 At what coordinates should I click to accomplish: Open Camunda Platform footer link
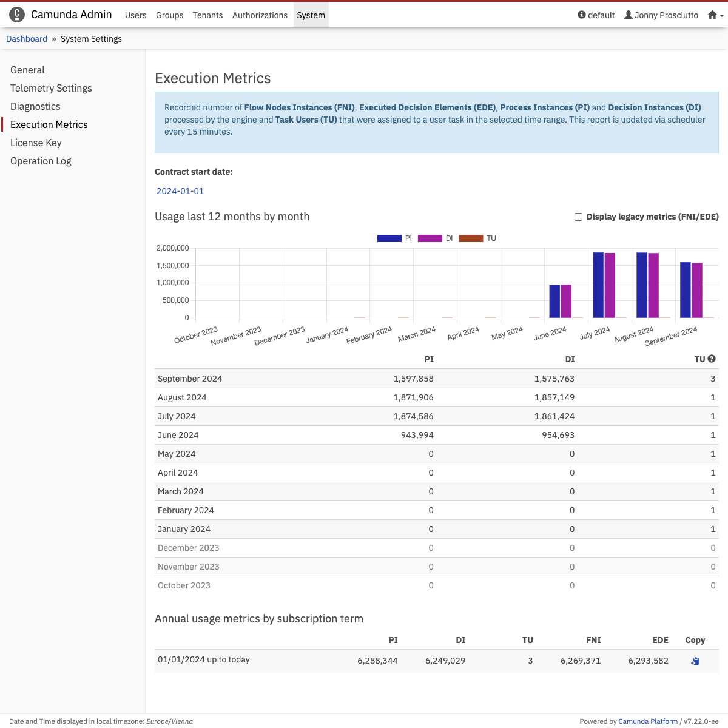pos(647,721)
